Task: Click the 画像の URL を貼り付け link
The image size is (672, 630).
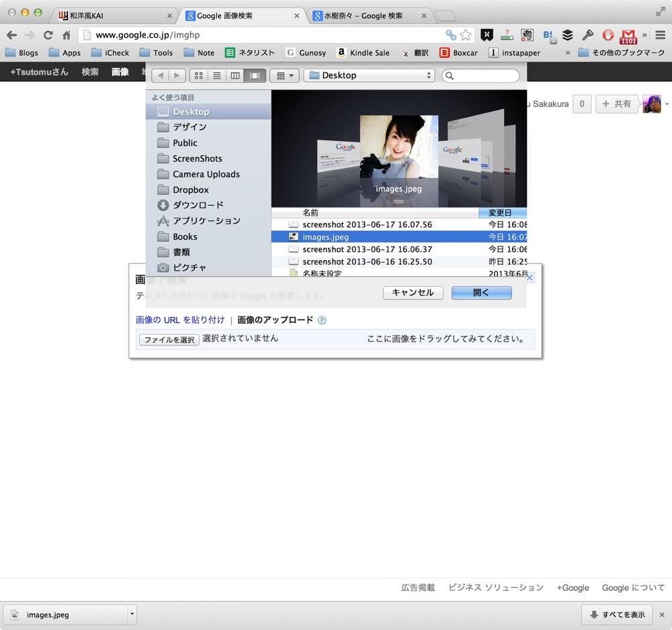Action: [180, 320]
